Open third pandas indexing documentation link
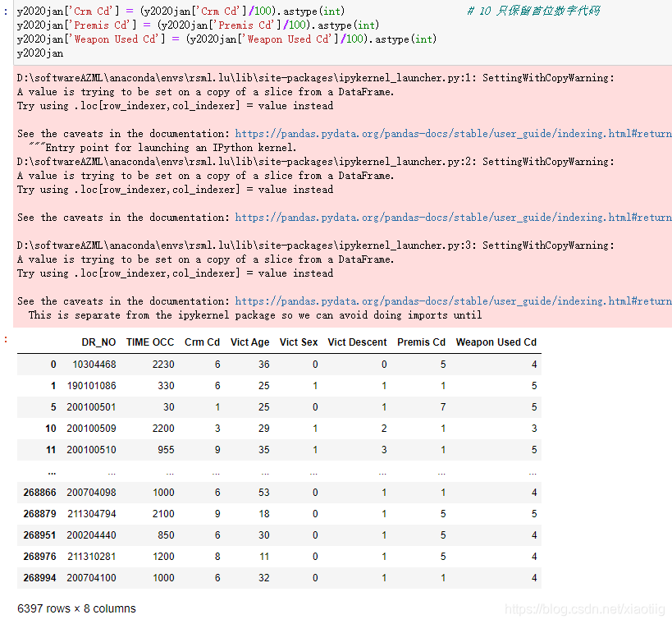The image size is (672, 624). click(454, 301)
